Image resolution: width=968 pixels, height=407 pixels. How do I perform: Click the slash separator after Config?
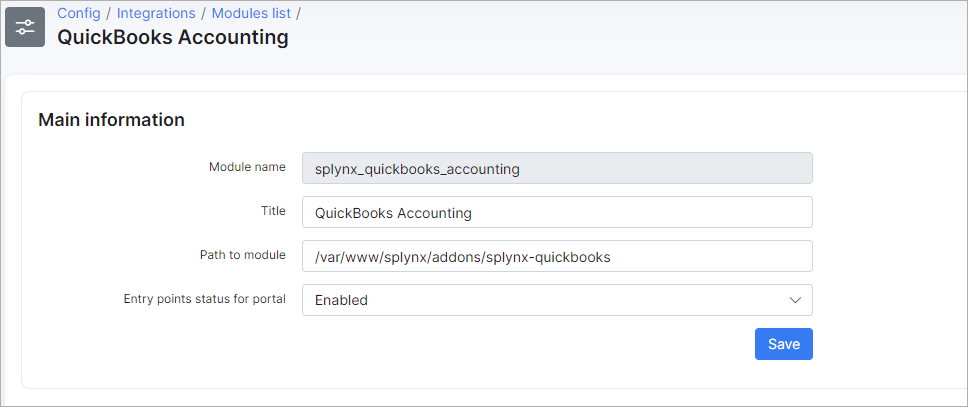(x=109, y=13)
